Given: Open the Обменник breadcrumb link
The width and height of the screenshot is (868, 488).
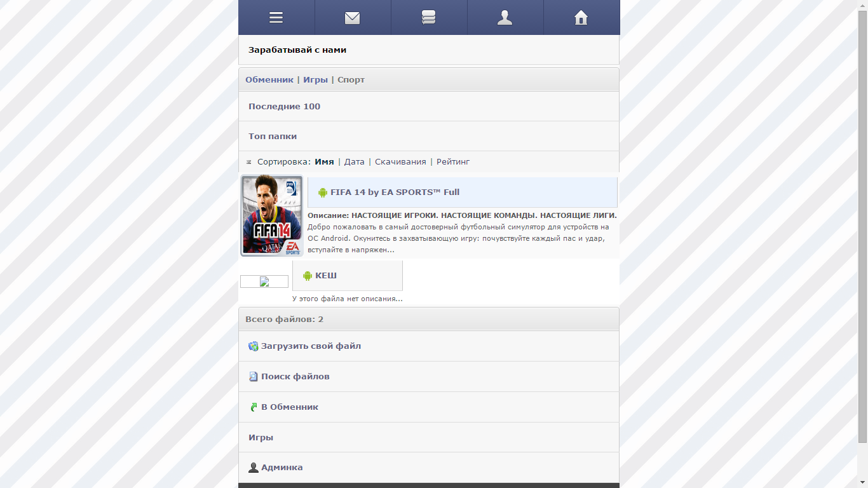Looking at the screenshot, I should click(269, 79).
